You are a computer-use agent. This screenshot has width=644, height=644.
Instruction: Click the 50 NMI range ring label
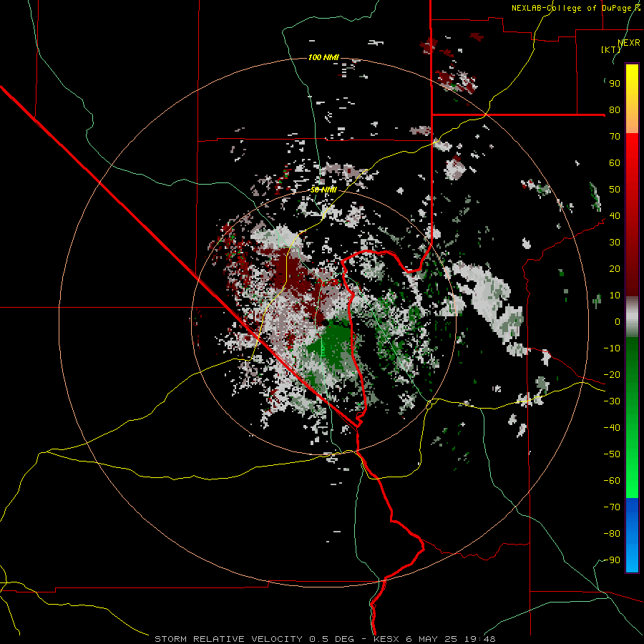pos(323,190)
